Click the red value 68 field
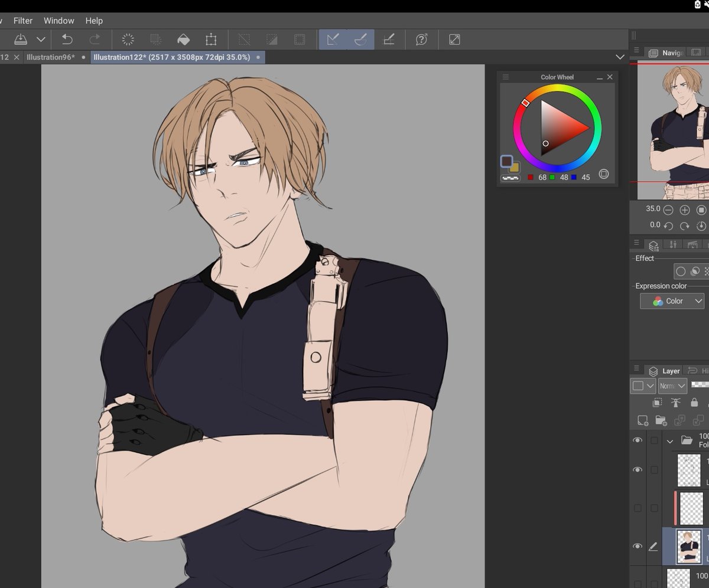The height and width of the screenshot is (588, 709). 542,177
